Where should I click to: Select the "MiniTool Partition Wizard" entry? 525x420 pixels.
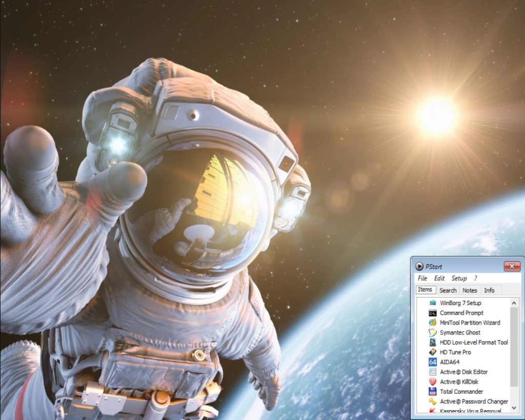tap(470, 323)
